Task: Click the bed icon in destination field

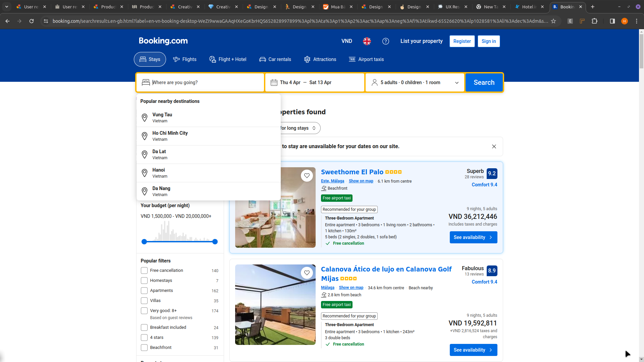Action: tap(146, 82)
